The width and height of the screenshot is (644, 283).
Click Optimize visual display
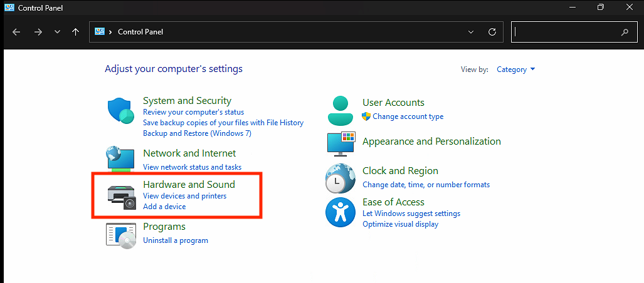coord(401,224)
